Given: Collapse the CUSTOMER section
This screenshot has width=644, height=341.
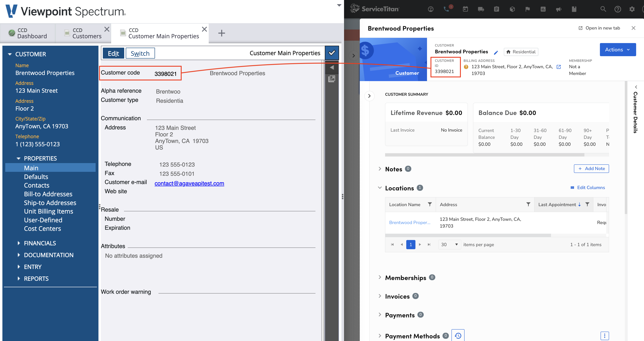Looking at the screenshot, I should point(10,54).
